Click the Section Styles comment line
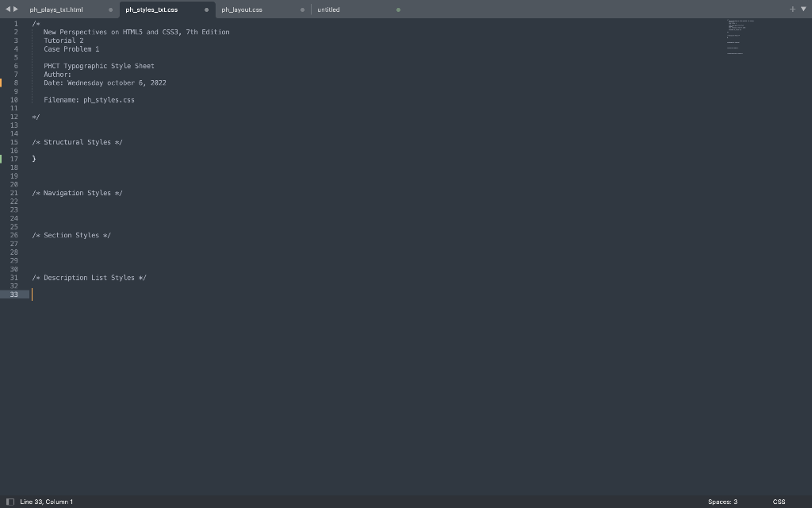This screenshot has width=812, height=508. pos(71,235)
